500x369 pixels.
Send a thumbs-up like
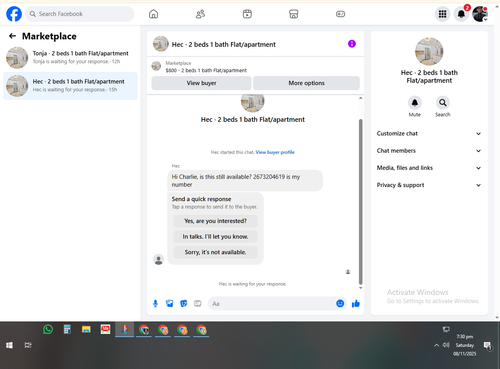tap(356, 303)
